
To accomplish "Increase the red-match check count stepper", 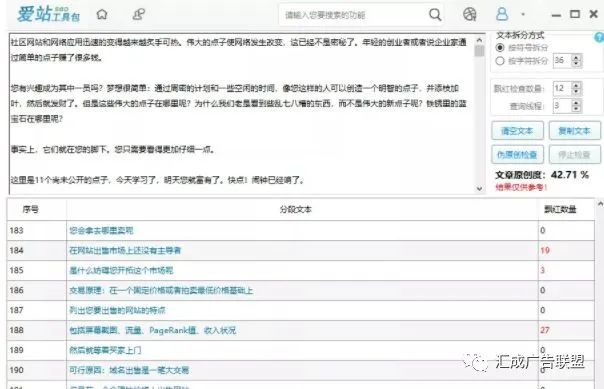I will pyautogui.click(x=576, y=86).
